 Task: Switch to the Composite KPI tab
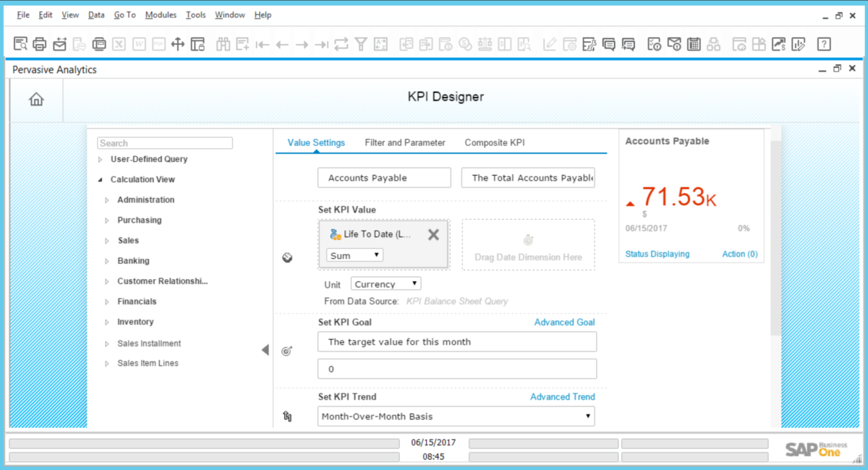[x=494, y=142]
